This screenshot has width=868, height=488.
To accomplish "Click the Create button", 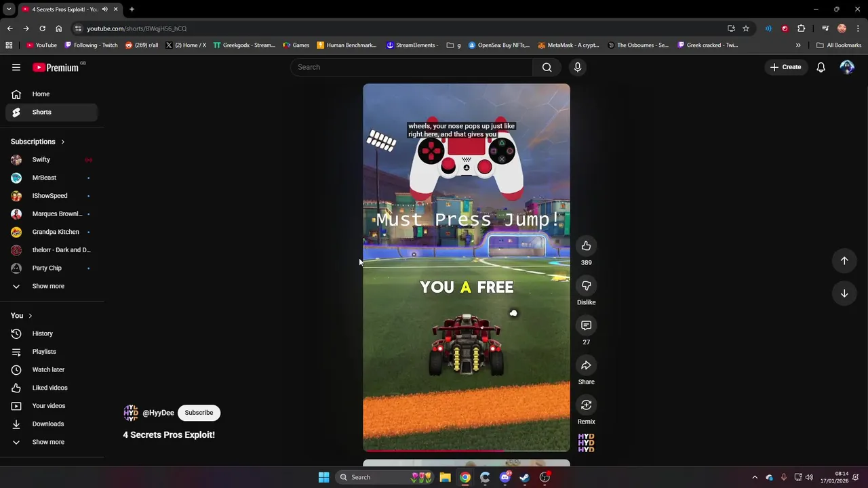I will point(785,67).
